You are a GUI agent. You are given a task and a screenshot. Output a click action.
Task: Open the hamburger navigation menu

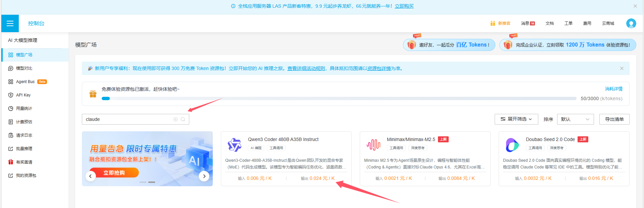tap(10, 23)
